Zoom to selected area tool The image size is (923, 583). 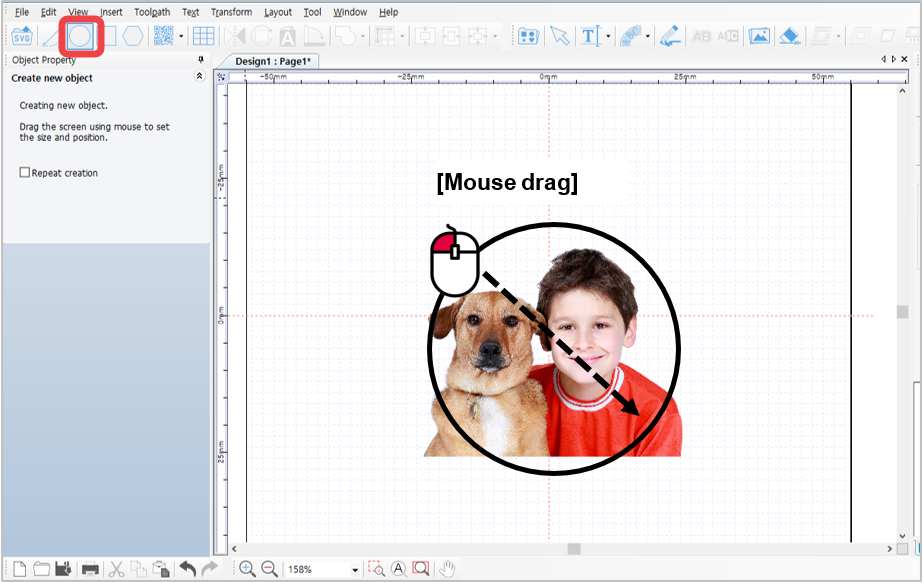[376, 569]
